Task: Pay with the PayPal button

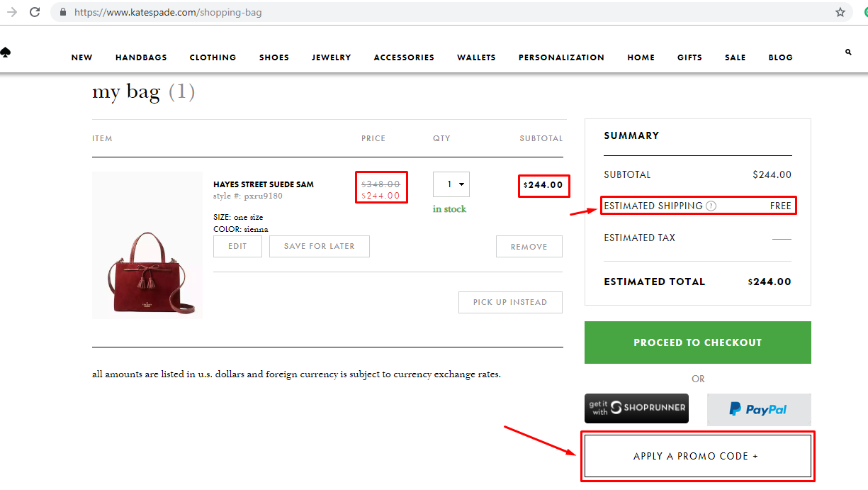Action: [x=759, y=409]
